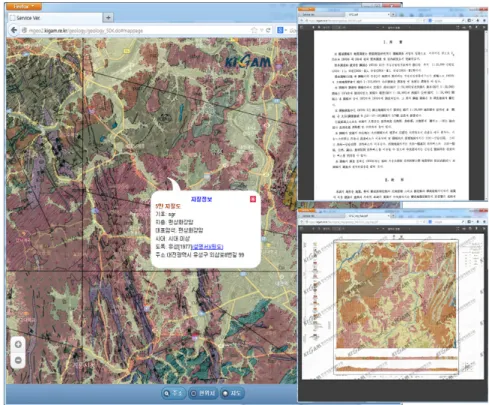This screenshot has width=489, height=405.
Task: Open the orange Firefox application menu
Action: point(24,6)
